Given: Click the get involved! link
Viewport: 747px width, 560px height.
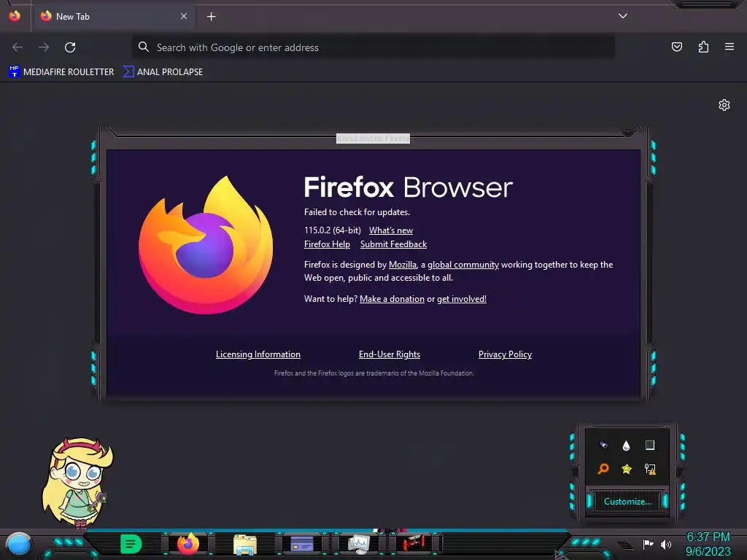Looking at the screenshot, I should click(x=462, y=299).
